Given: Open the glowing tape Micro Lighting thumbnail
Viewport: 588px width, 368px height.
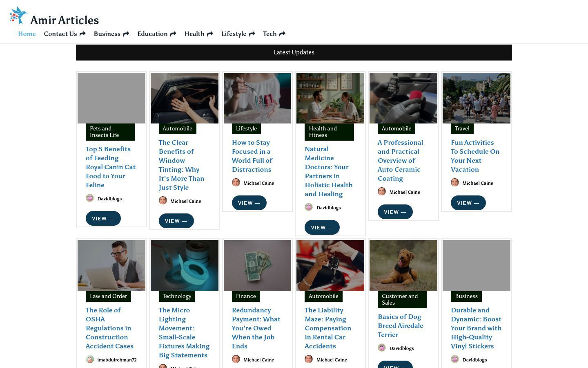Looking at the screenshot, I should 185,266.
